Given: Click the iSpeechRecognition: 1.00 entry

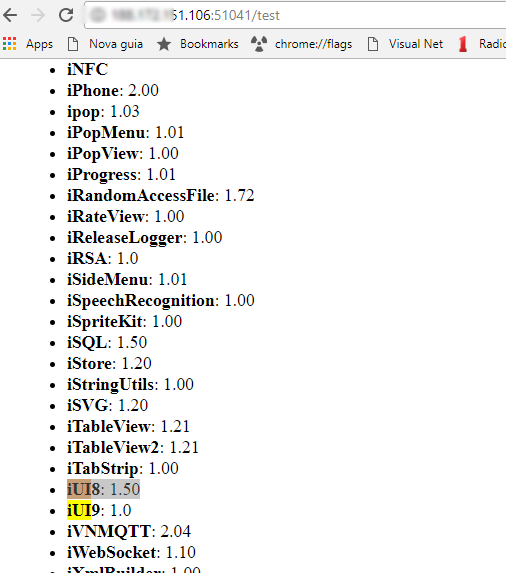Looking at the screenshot, I should point(161,300).
